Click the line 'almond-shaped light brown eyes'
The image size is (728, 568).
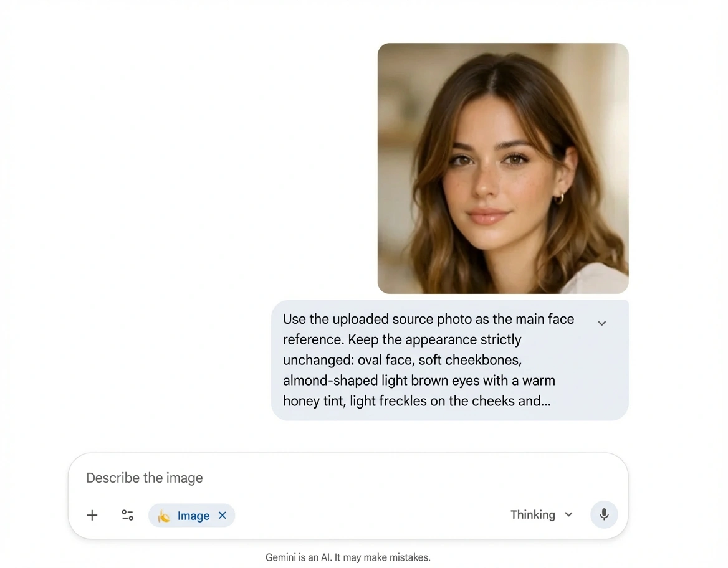(419, 381)
